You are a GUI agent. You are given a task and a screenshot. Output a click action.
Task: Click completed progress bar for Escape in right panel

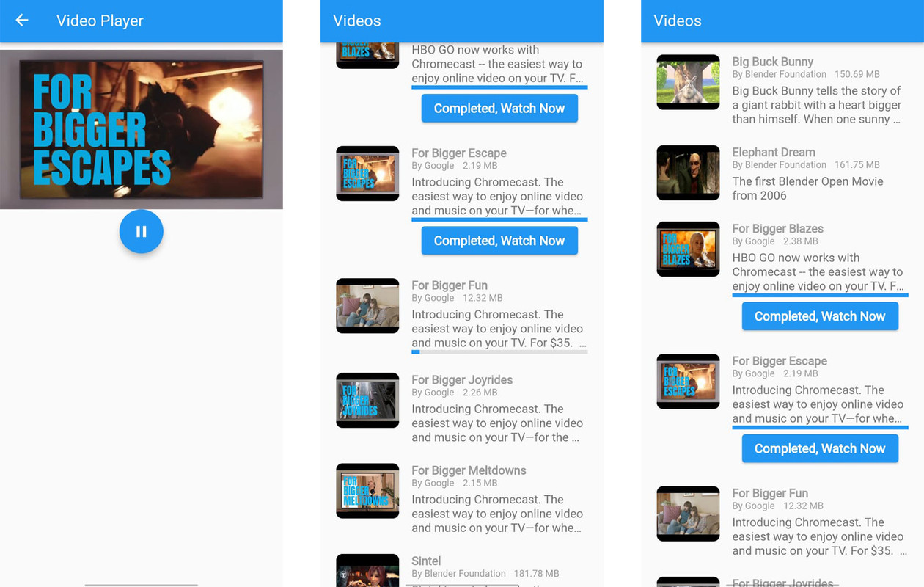point(820,427)
